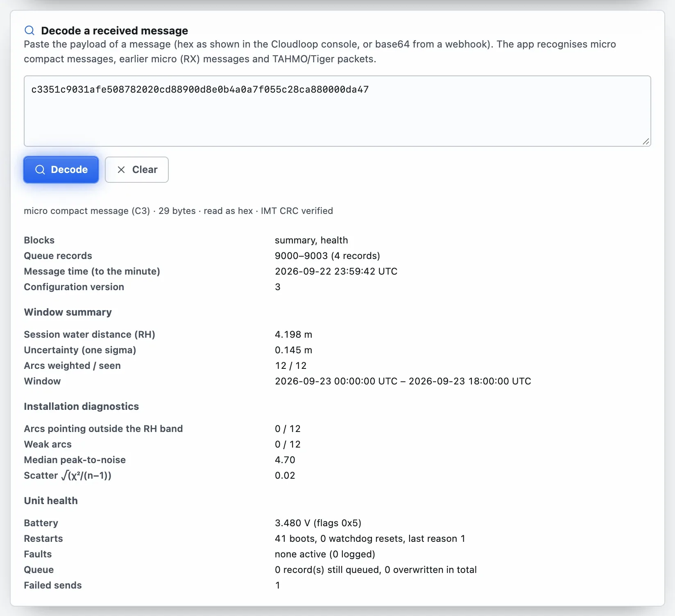675x616 pixels.
Task: Click the battery value '3.480 V (flags 0x5)'
Action: [318, 523]
